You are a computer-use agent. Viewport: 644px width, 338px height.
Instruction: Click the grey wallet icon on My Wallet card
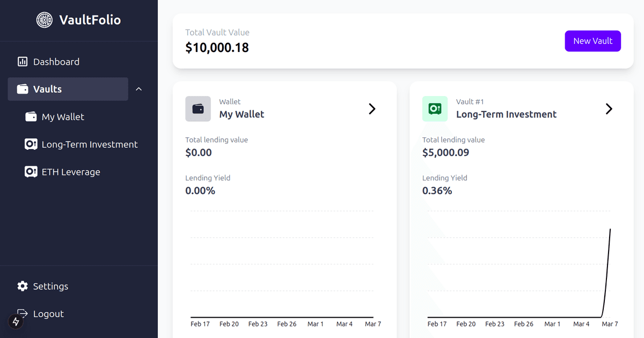[x=198, y=109]
